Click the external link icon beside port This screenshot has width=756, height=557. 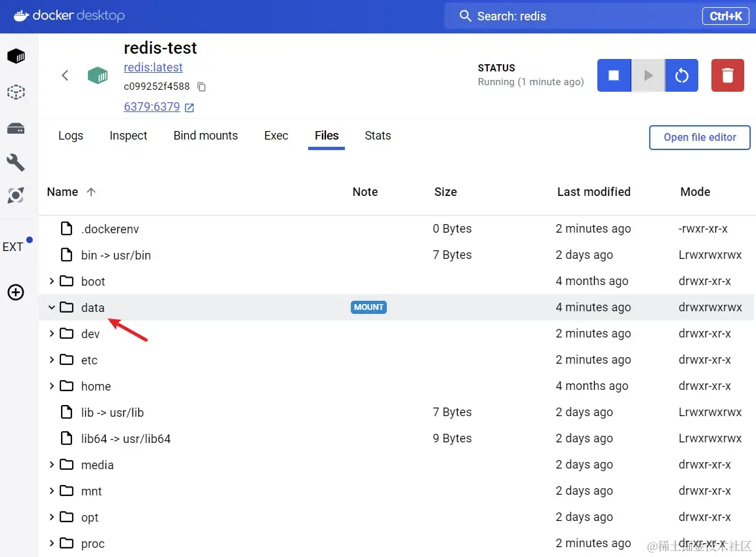[189, 107]
